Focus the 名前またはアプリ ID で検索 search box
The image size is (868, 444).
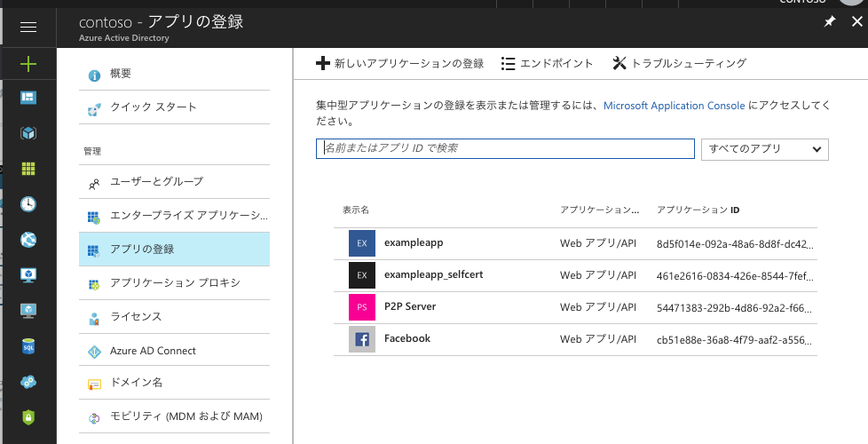505,149
